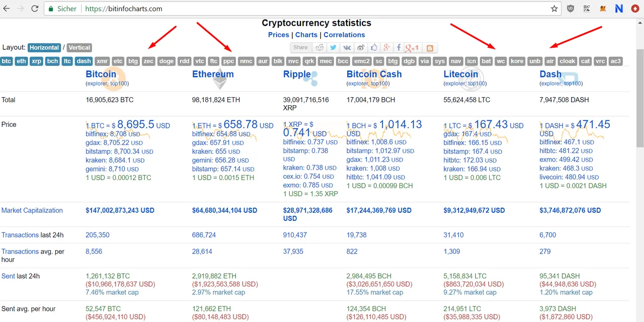Toggle the eth coin tag
Screen dimensions: 644x322
coord(21,61)
